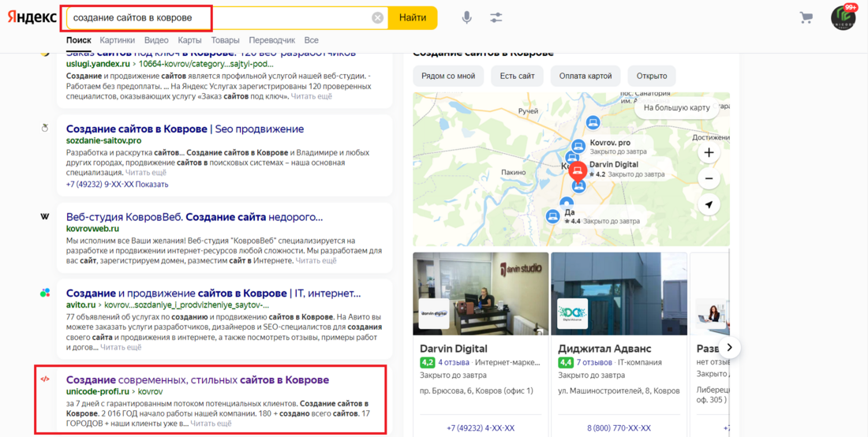Toggle the Рядом со мной filter

click(x=448, y=77)
